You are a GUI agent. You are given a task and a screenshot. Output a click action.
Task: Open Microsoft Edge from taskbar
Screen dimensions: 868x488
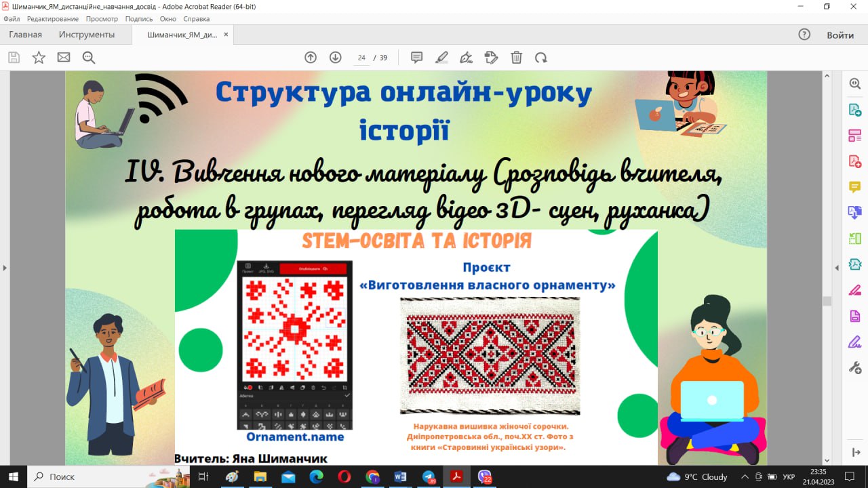pyautogui.click(x=316, y=476)
